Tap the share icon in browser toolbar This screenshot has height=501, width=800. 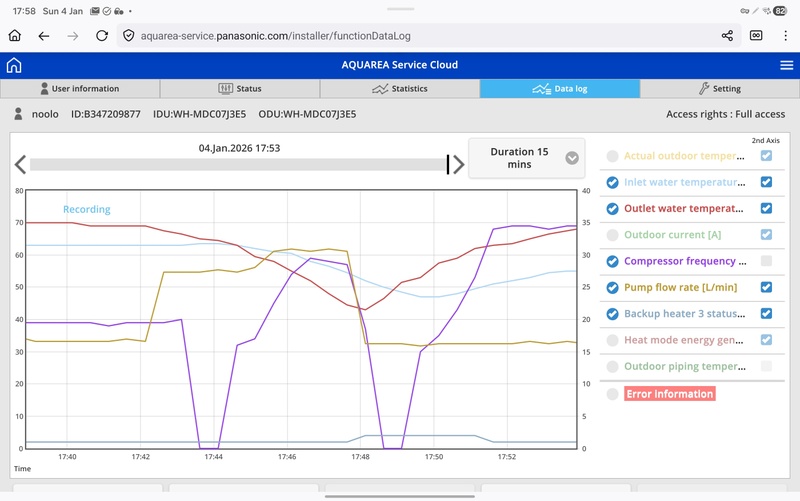pos(727,35)
